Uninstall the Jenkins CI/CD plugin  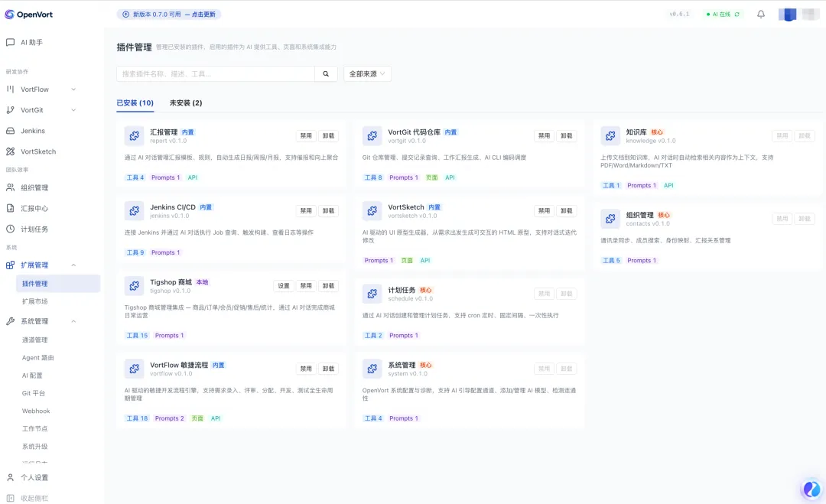(328, 210)
